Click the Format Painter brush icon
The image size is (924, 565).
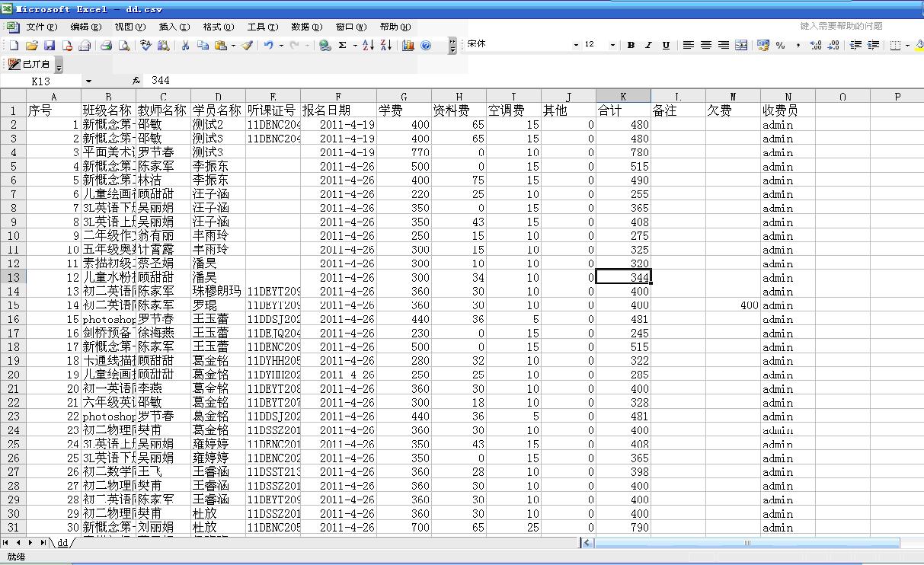click(x=247, y=46)
